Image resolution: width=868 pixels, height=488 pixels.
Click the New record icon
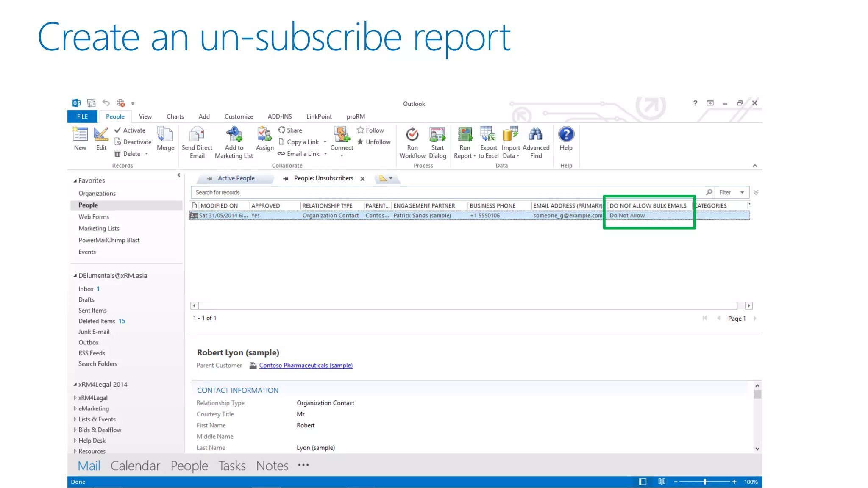pos(80,134)
